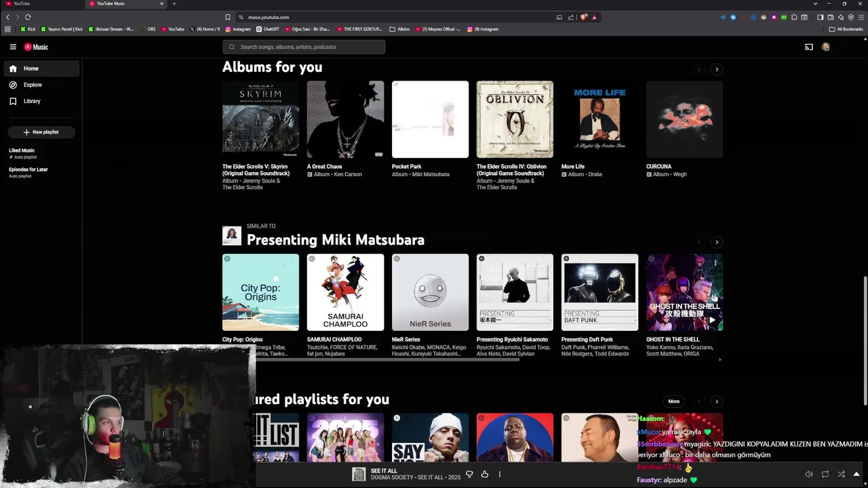This screenshot has height=488, width=868.
Task: Open the All Bookmarks folder
Action: click(x=846, y=29)
